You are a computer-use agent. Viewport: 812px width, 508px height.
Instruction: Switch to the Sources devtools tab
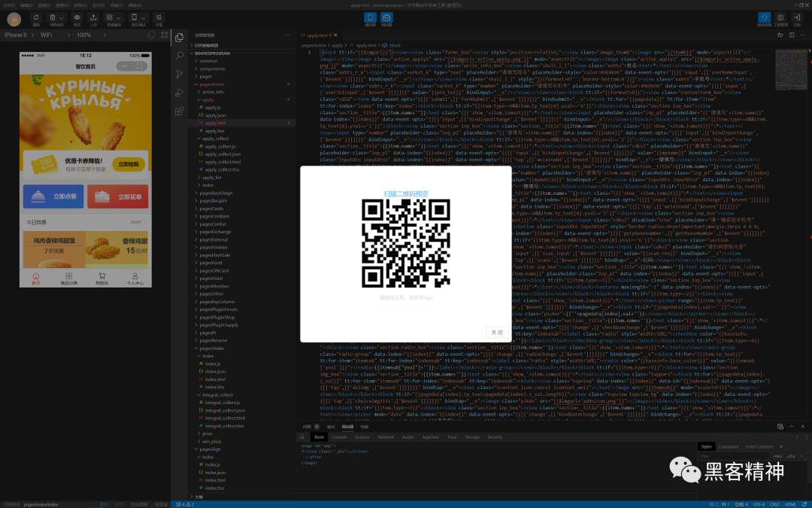tap(362, 437)
